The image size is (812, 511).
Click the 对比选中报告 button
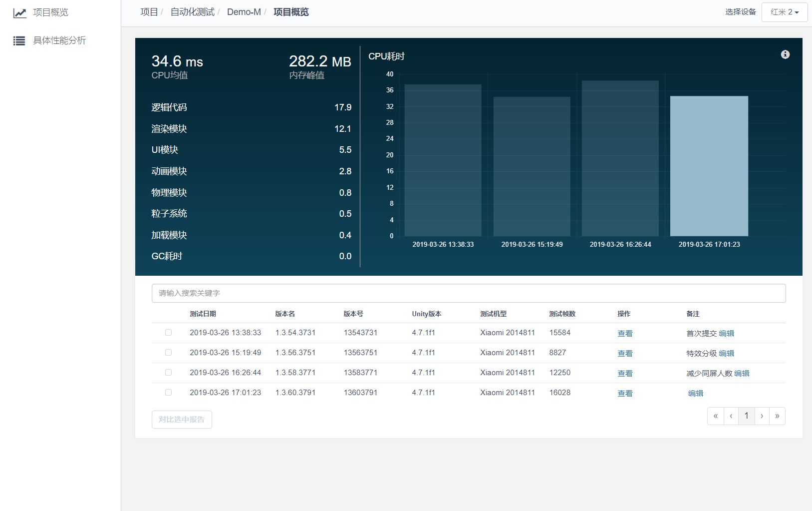click(x=182, y=420)
